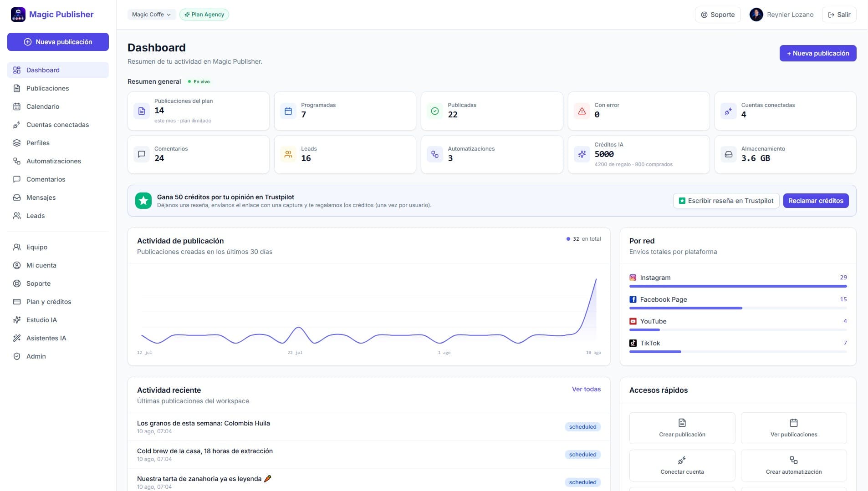Select Perfiles in the sidebar
The height and width of the screenshot is (491, 868).
click(x=58, y=143)
